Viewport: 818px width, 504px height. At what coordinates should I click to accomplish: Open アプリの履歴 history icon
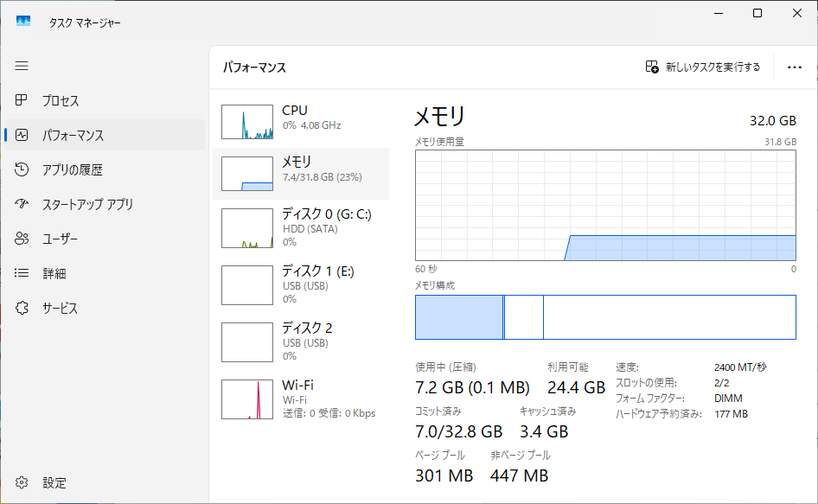coord(22,169)
